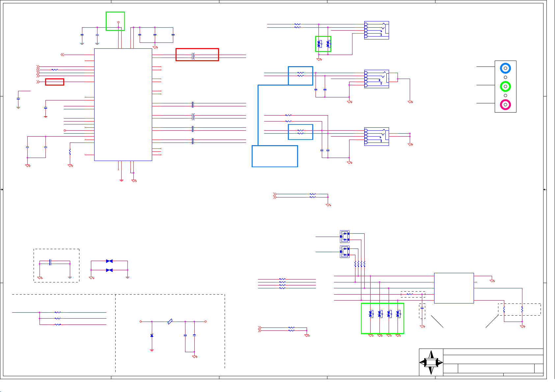Viewport: 555px width, 392px height.
Task: Select the rightmost of four TVS diodes
Action: pyautogui.click(x=398, y=314)
